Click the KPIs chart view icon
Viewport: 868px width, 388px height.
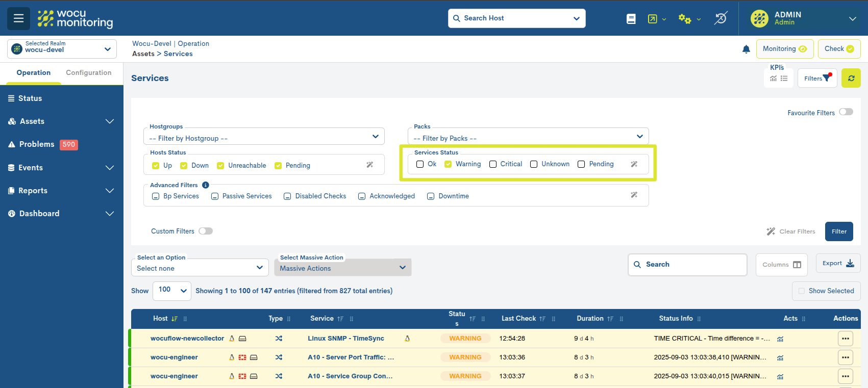(773, 79)
